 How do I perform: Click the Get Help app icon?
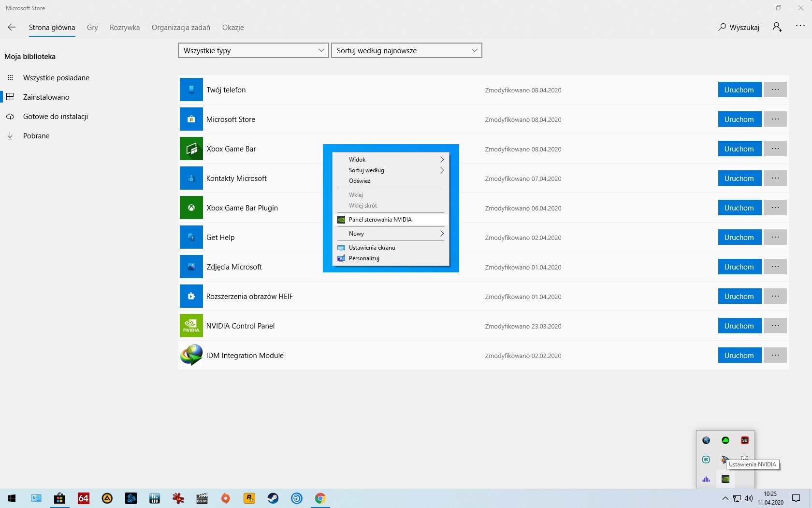[191, 237]
